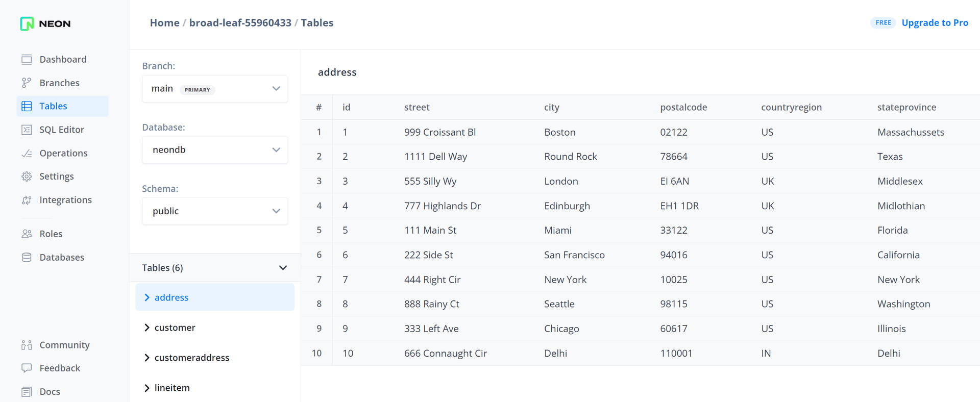Select the customeraddress table
This screenshot has height=402, width=980.
tap(192, 358)
